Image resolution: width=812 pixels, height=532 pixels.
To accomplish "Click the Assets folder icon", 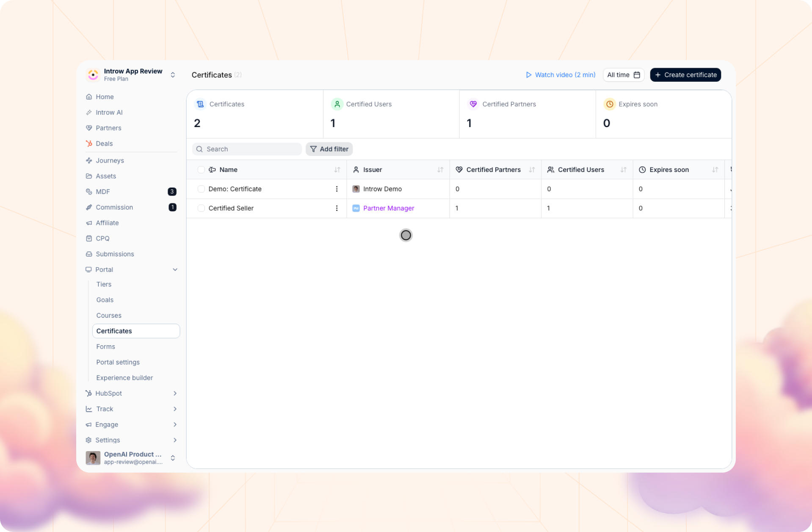I will 89,176.
